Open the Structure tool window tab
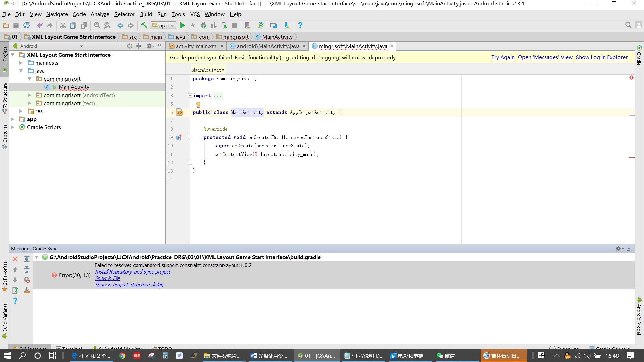The height and width of the screenshot is (362, 644). click(x=5, y=99)
